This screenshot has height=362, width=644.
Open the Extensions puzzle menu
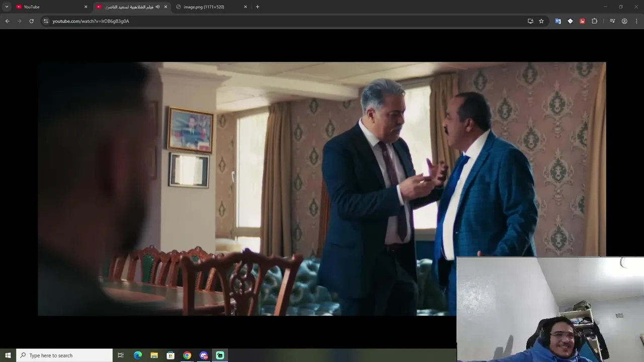coord(595,21)
